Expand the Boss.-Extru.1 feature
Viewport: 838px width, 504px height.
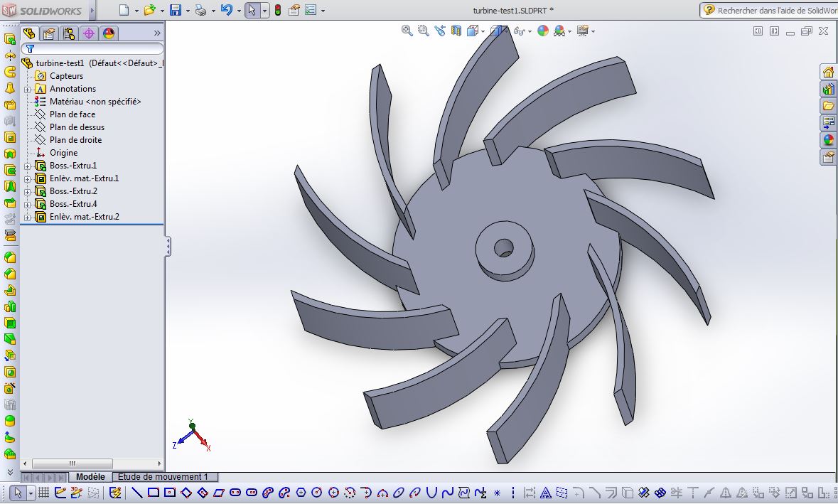click(27, 166)
